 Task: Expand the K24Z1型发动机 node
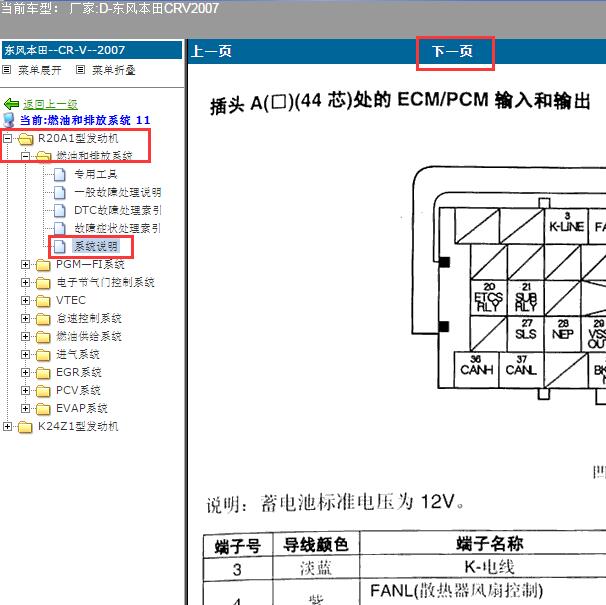tap(7, 426)
